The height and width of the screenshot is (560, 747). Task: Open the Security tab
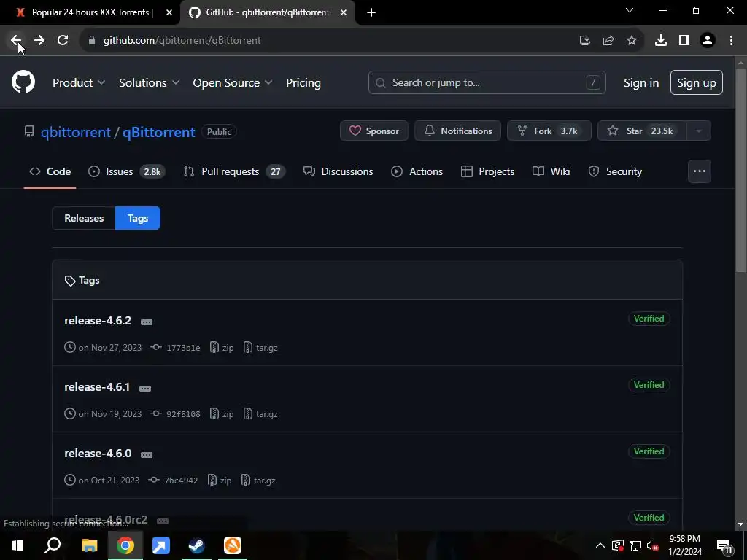point(615,171)
